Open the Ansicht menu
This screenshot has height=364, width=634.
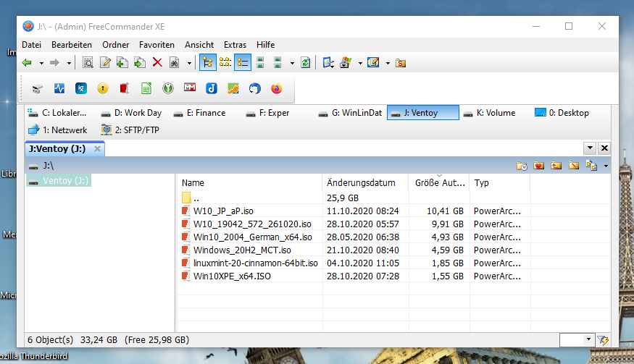[199, 45]
